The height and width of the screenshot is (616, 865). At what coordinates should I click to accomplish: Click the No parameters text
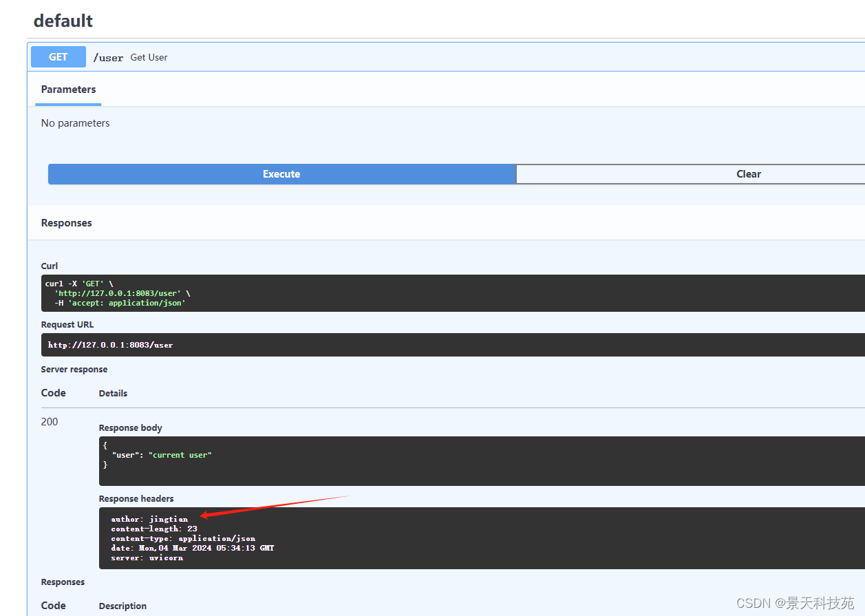point(76,123)
